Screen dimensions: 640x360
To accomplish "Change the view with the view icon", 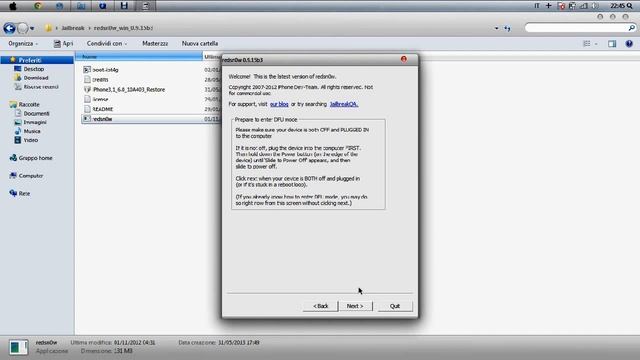I will tap(587, 43).
